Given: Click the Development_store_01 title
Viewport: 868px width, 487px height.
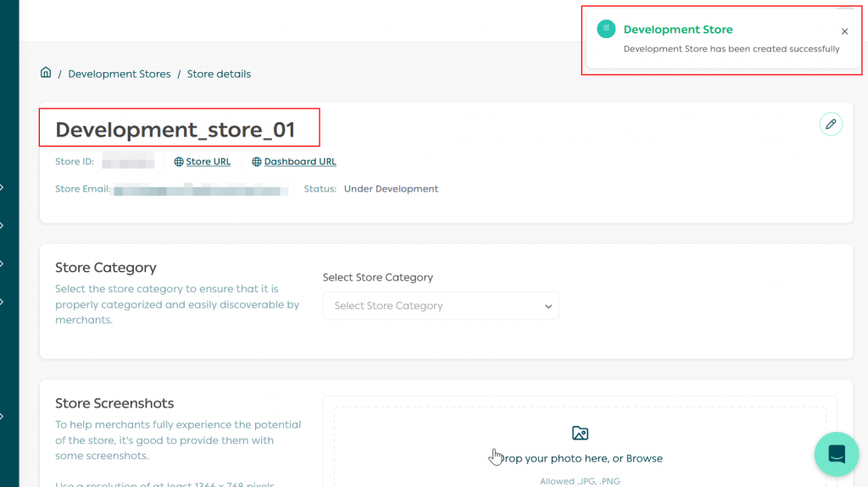Looking at the screenshot, I should coord(175,130).
